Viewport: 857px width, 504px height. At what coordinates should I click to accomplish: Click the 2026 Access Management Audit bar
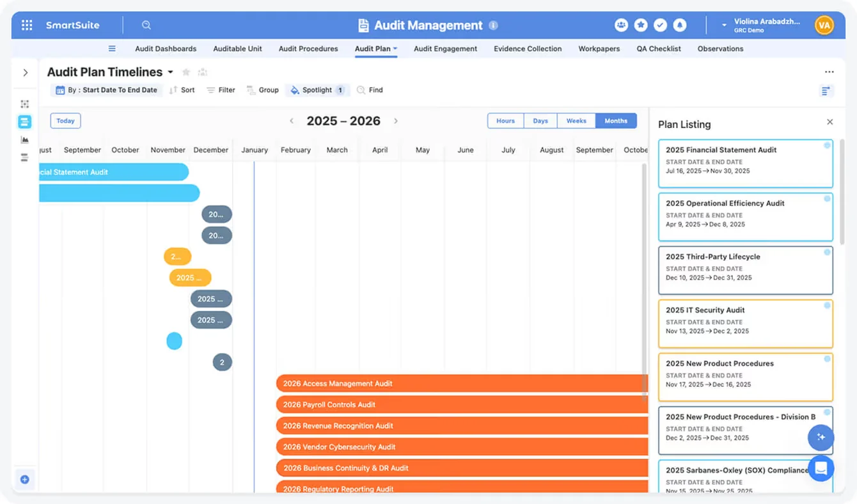462,383
